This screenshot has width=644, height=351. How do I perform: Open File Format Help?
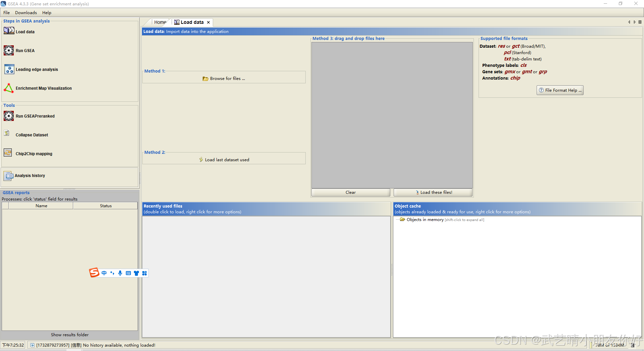(560, 90)
